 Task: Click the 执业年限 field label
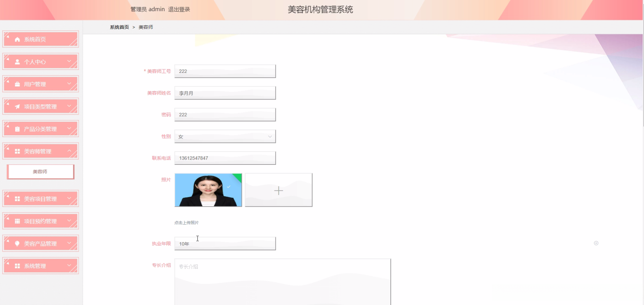161,244
